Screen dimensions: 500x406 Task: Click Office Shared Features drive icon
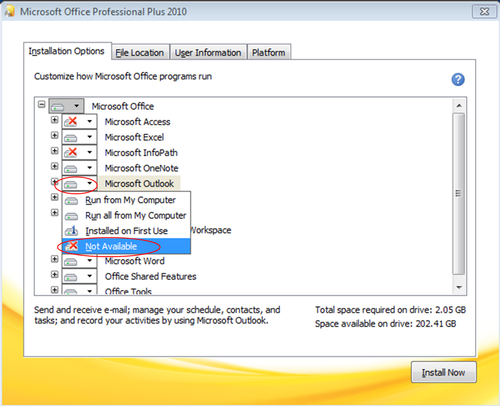pyautogui.click(x=71, y=276)
